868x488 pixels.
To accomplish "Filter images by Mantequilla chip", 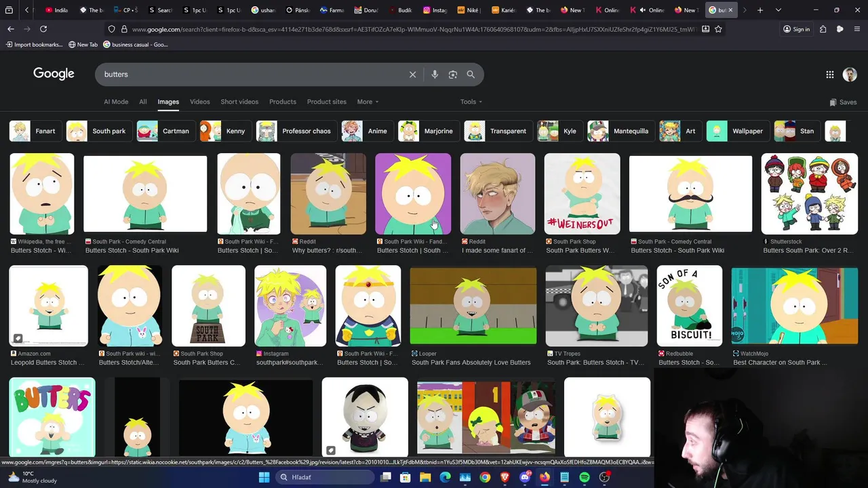I will click(x=621, y=131).
